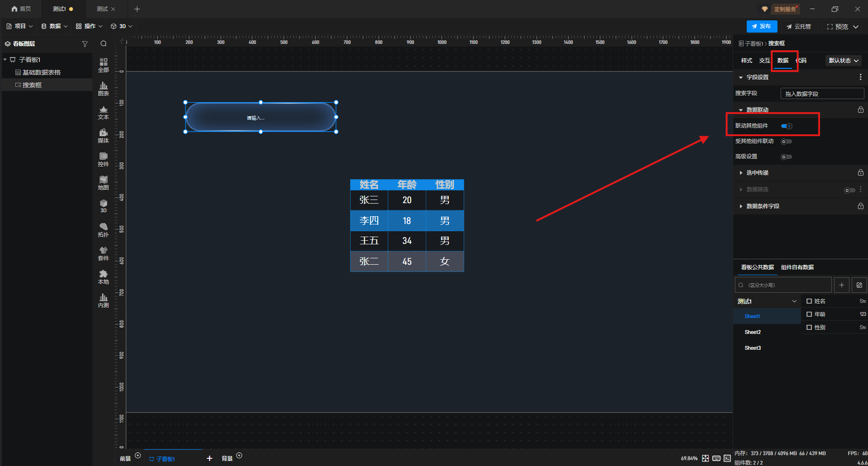The height and width of the screenshot is (466, 868).
Task: Expand the 数据条件字段 section
Action: coord(763,206)
